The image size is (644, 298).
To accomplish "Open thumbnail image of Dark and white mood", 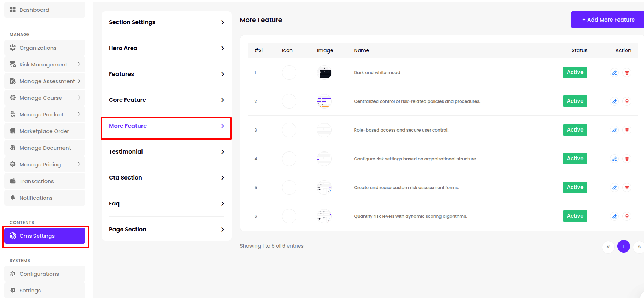I will point(324,73).
